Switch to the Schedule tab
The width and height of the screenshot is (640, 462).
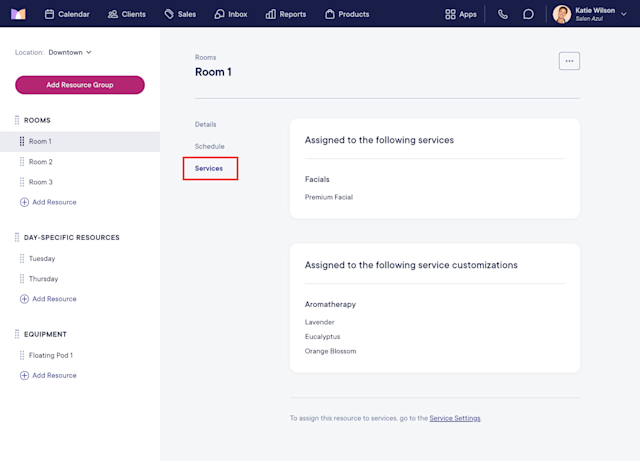click(x=209, y=146)
